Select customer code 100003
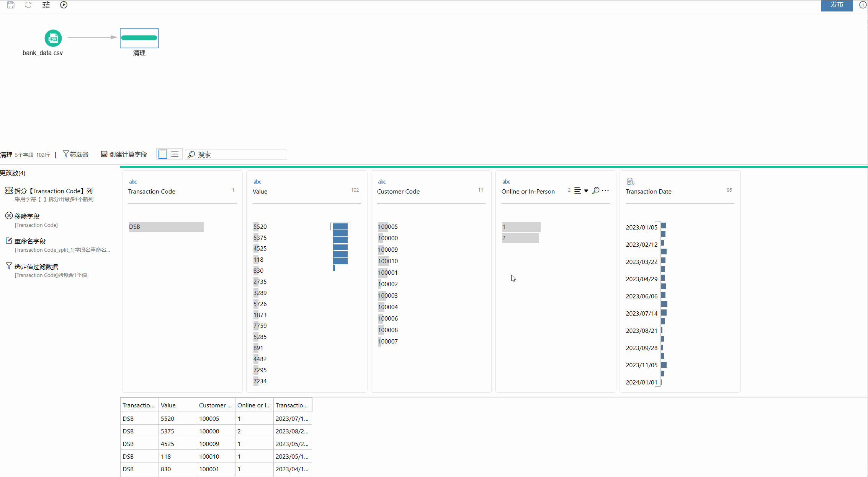The width and height of the screenshot is (868, 477). coord(388,295)
